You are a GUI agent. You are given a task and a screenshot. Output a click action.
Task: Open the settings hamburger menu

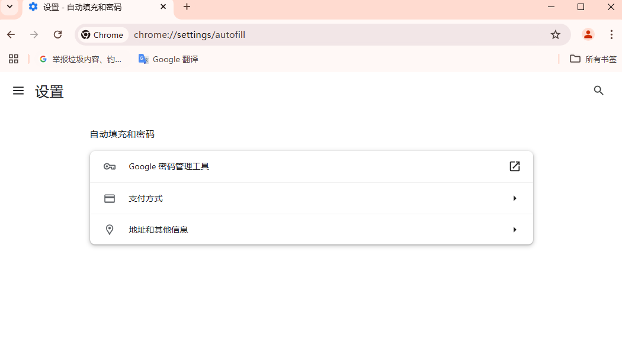18,91
